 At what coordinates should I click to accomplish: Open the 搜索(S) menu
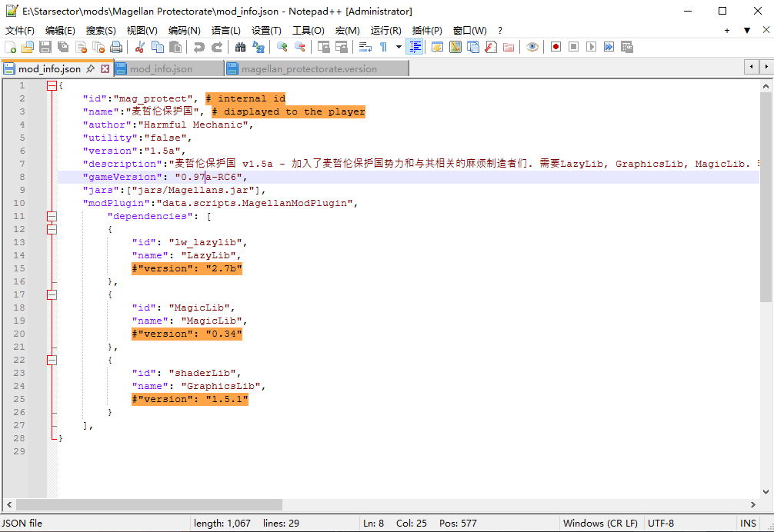101,31
